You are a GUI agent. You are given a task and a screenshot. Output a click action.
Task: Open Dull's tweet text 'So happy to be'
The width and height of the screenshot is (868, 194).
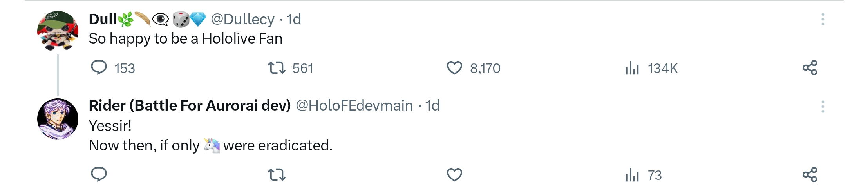185,39
